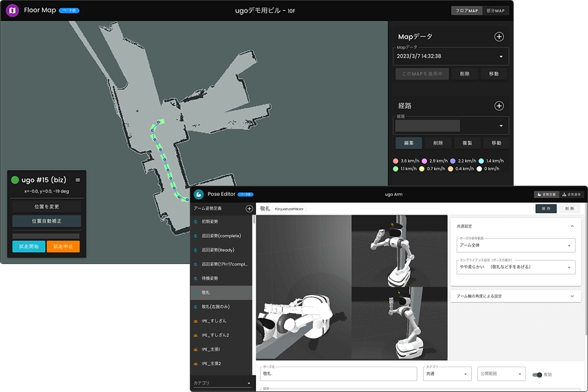The image size is (588, 392).
Task: Switch to フロアMAP view
Action: (467, 11)
